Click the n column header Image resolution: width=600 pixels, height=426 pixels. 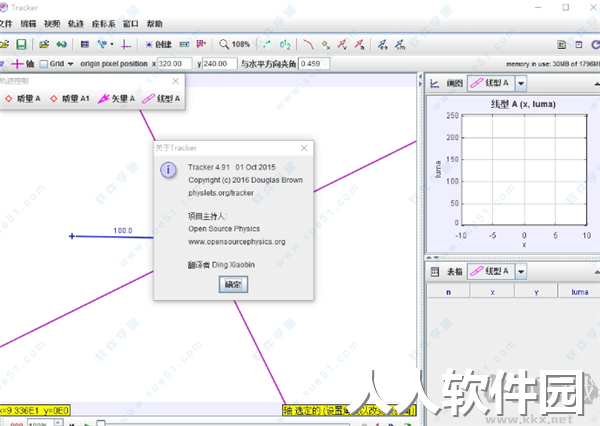[x=448, y=292]
